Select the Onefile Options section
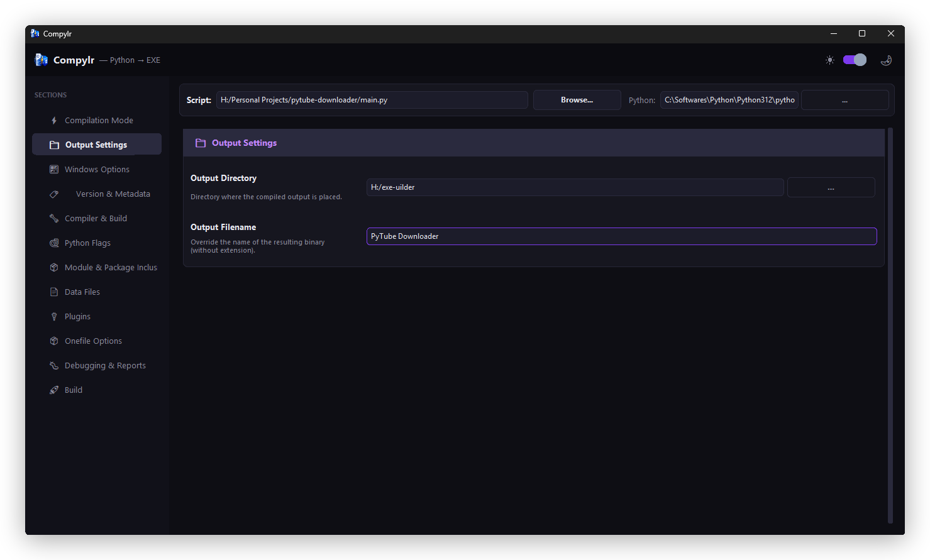 [97, 341]
